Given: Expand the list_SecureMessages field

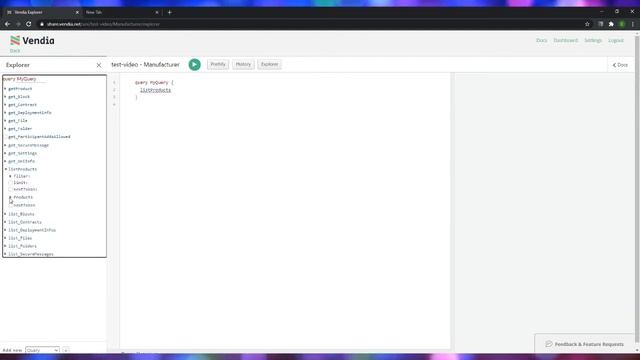Looking at the screenshot, I should 5,254.
